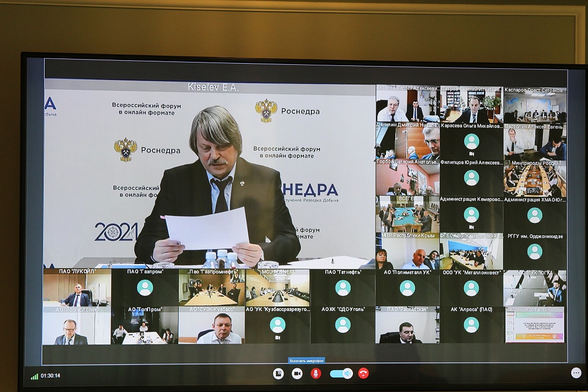This screenshot has width=588, height=392.
Task: Click the green signal strength indicator
Action: click(34, 376)
